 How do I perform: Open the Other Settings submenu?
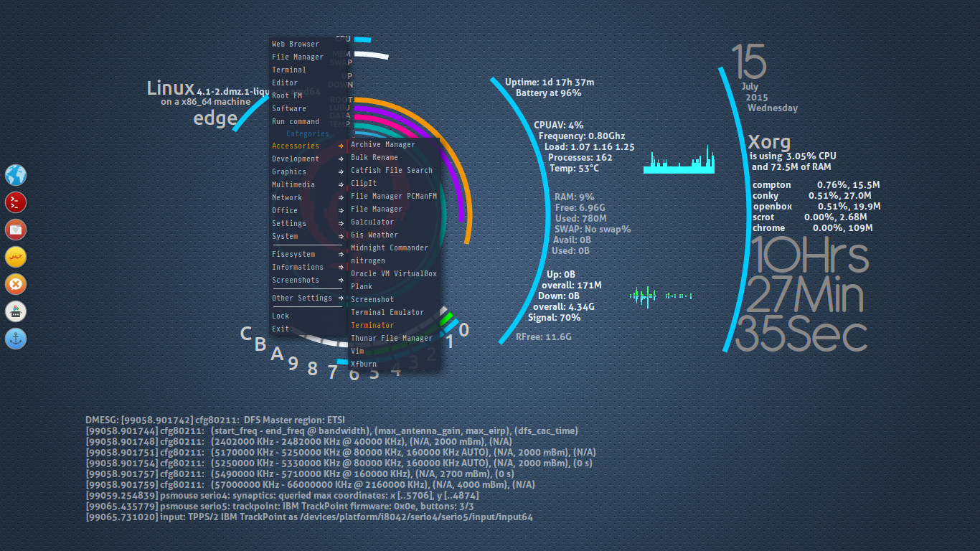click(x=308, y=298)
